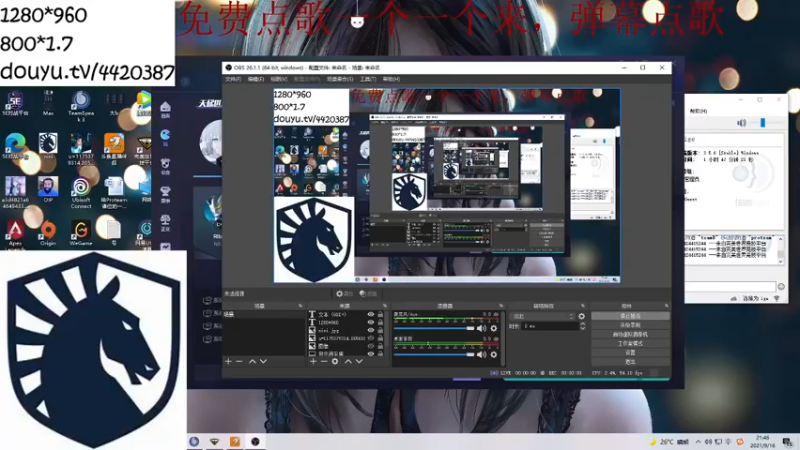Image resolution: width=800 pixels, height=450 pixels.
Task: Open Ubisoft Connect desktop shortcut
Action: [x=81, y=193]
